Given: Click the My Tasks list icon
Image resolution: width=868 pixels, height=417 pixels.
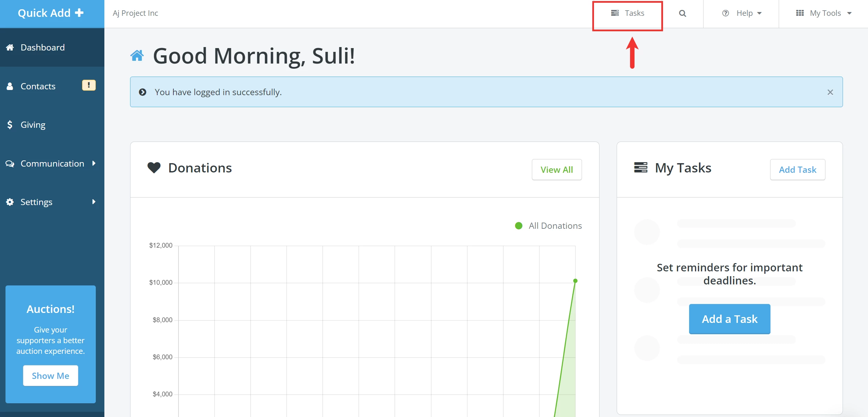Looking at the screenshot, I should (x=640, y=168).
